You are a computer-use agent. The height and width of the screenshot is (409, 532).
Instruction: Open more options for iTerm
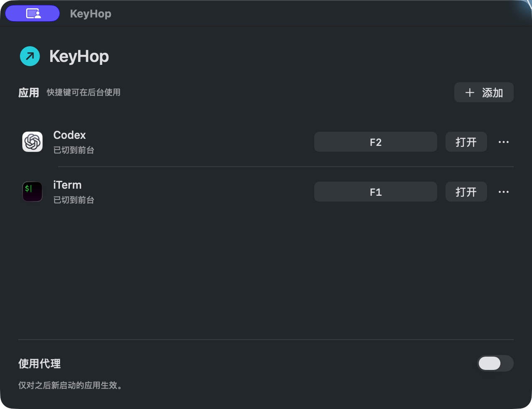[x=503, y=192]
